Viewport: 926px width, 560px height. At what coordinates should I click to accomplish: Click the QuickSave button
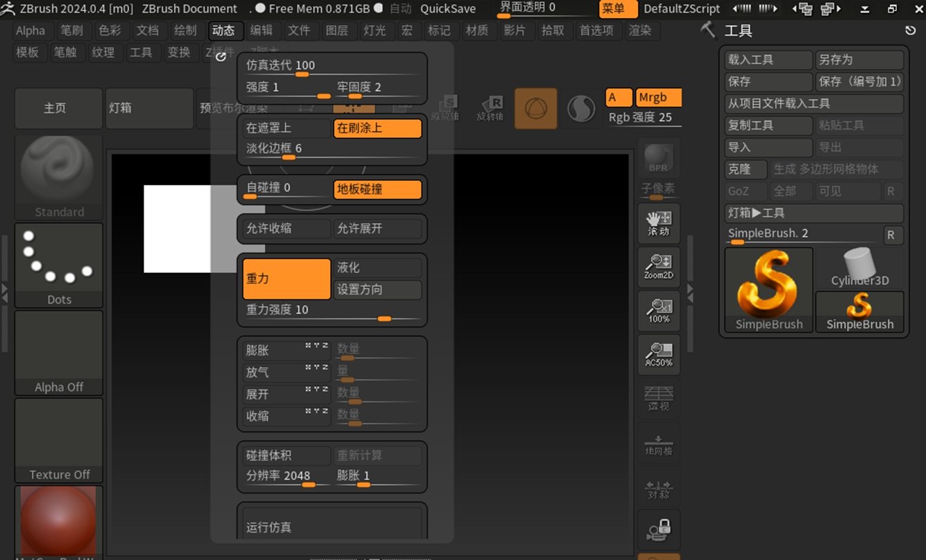click(x=448, y=9)
